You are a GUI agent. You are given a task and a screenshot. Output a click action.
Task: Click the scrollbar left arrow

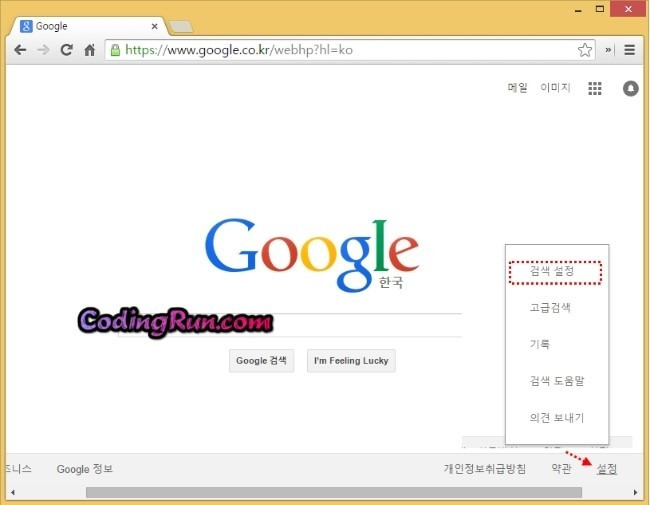click(x=13, y=493)
